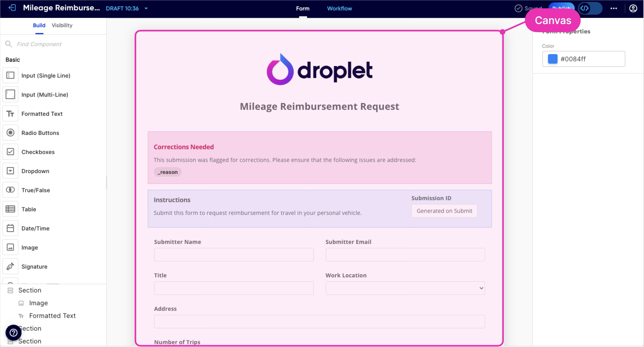Open the DRAFT version dropdown arrow
Screen dimensions: 644x347
click(146, 9)
